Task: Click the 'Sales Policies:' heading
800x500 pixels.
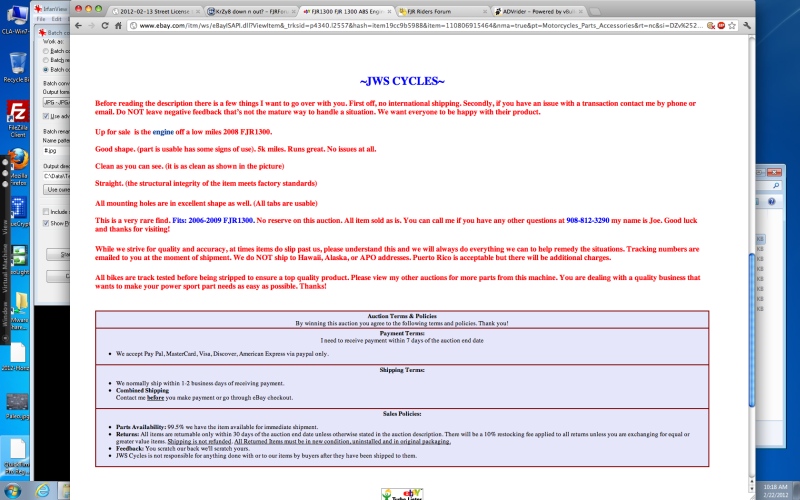Action: (x=402, y=414)
